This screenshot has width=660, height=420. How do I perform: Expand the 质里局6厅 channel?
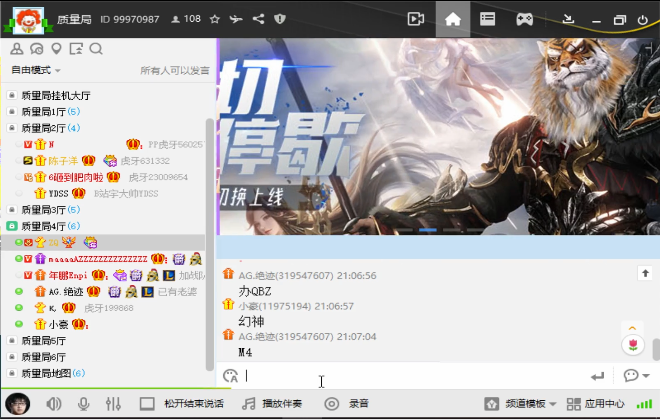tap(44, 357)
